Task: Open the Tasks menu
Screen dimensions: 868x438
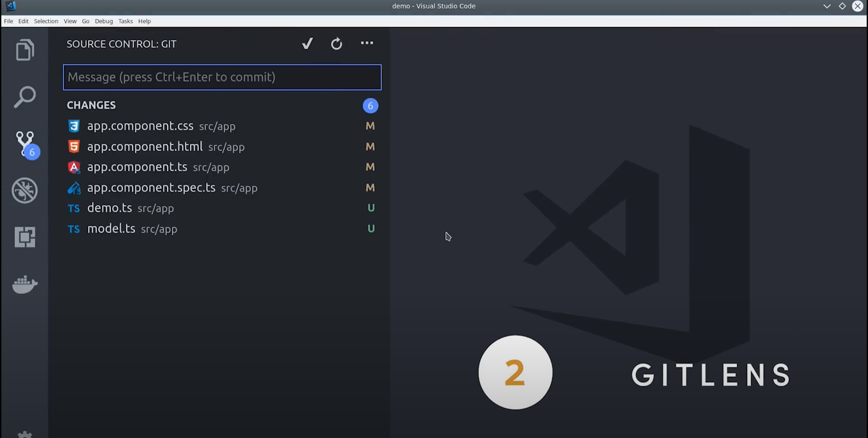Action: 126,21
